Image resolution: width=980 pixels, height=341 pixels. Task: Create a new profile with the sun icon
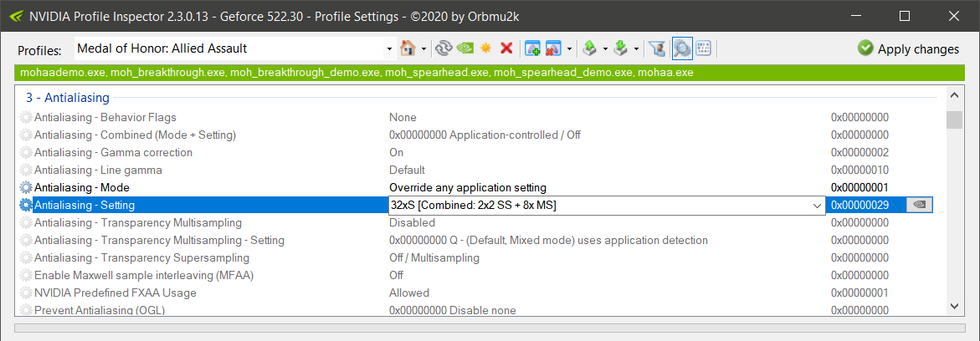485,48
